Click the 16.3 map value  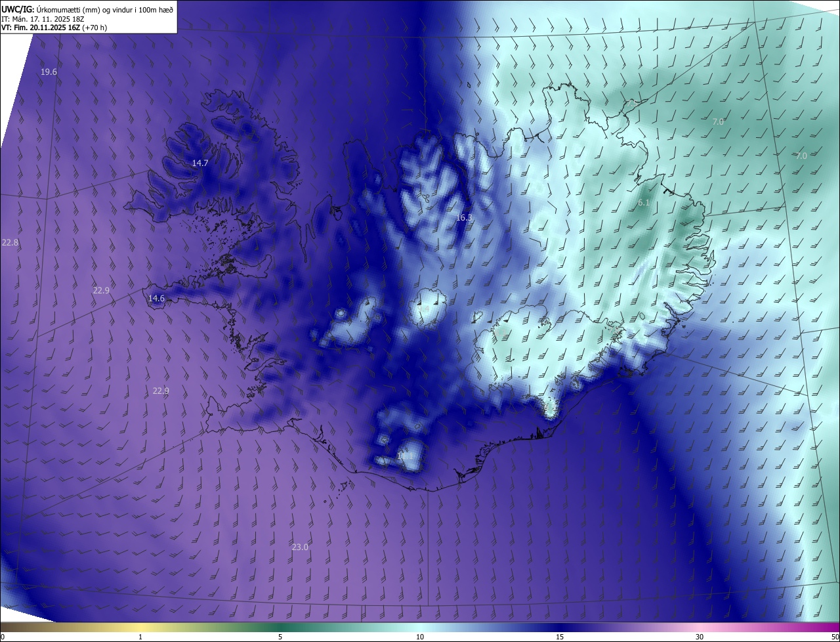point(464,217)
